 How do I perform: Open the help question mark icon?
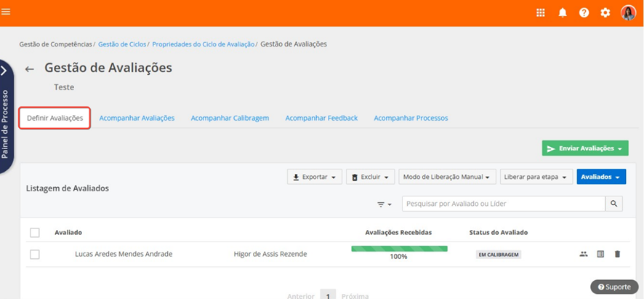[584, 12]
